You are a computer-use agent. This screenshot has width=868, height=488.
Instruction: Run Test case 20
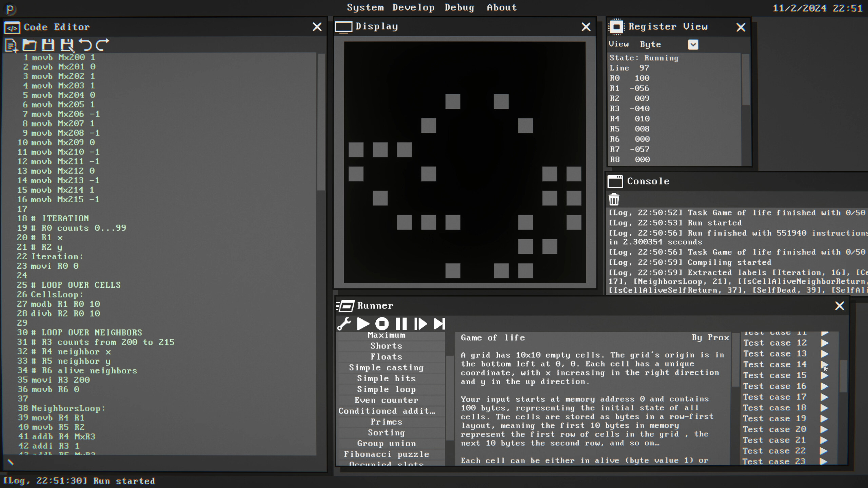click(824, 429)
